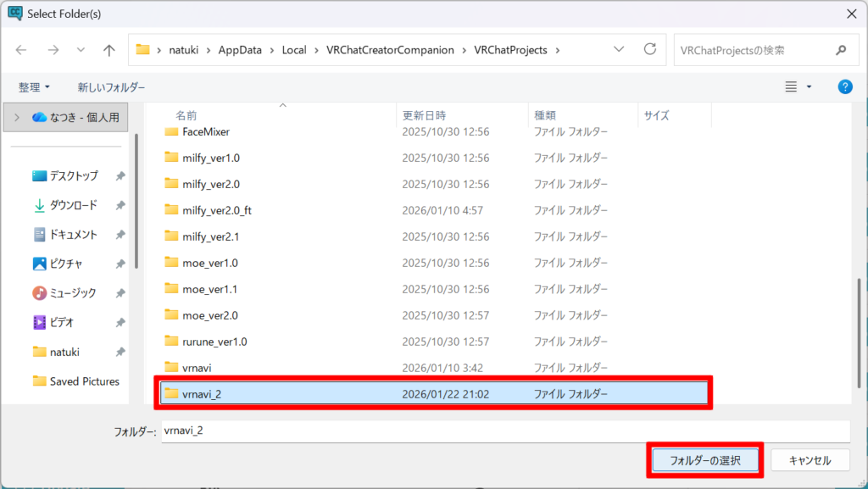Click the Forward navigation arrow
This screenshot has height=489, width=868.
pyautogui.click(x=52, y=50)
